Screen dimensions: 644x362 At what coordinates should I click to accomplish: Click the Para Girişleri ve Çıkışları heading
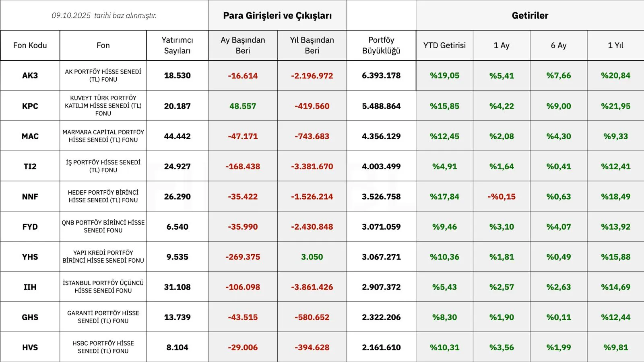[277, 16]
